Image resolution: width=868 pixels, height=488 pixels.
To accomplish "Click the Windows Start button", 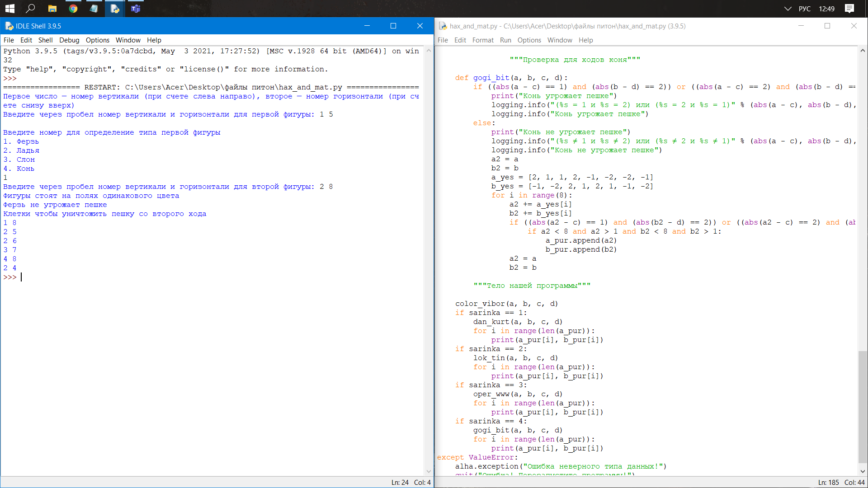I will point(9,9).
